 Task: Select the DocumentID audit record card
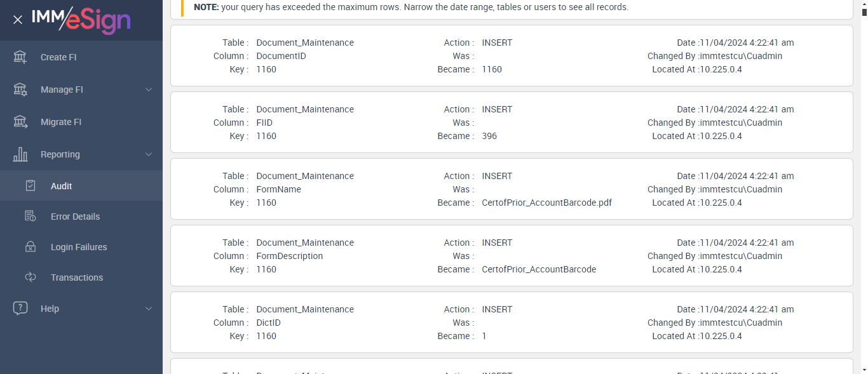(x=512, y=56)
